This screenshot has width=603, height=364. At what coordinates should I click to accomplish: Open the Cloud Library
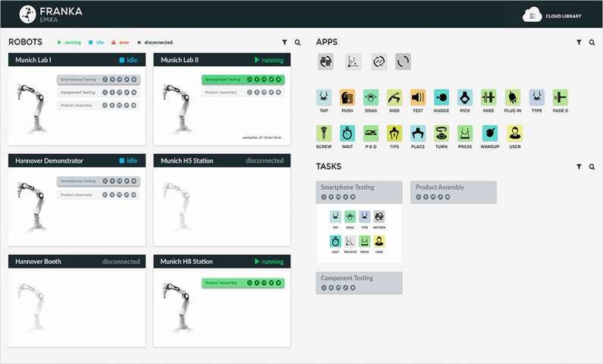coord(551,15)
